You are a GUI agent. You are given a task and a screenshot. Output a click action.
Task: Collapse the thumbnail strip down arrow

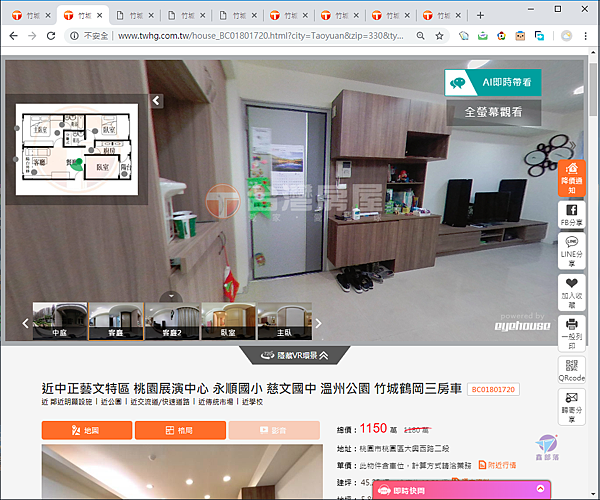click(171, 296)
